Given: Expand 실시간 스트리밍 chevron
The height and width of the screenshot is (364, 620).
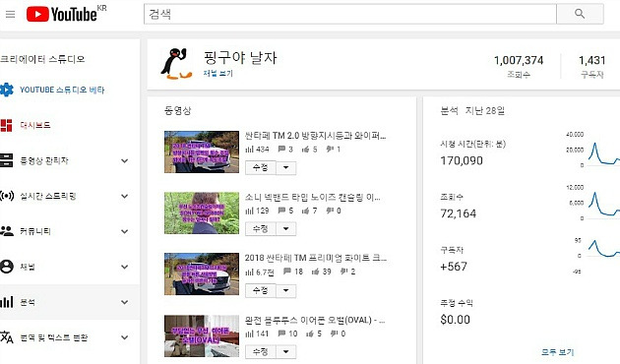Looking at the screenshot, I should coord(125,196).
